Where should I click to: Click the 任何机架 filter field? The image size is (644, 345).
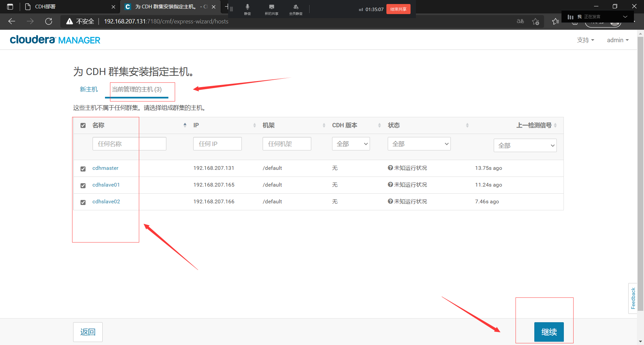point(287,144)
